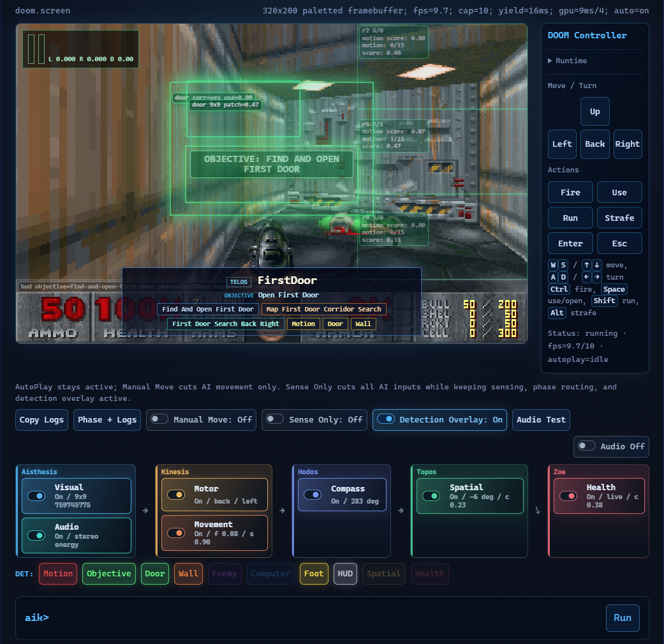Toggle Sense Only switch
Viewport: 664px width, 644px height.
pos(275,419)
